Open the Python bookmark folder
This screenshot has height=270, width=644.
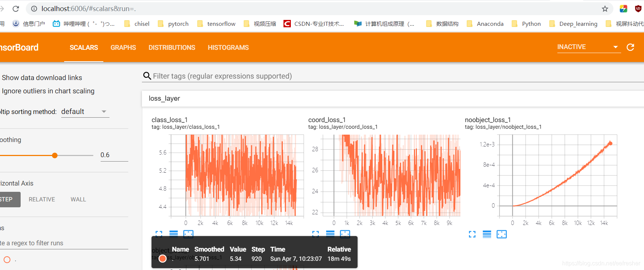526,24
